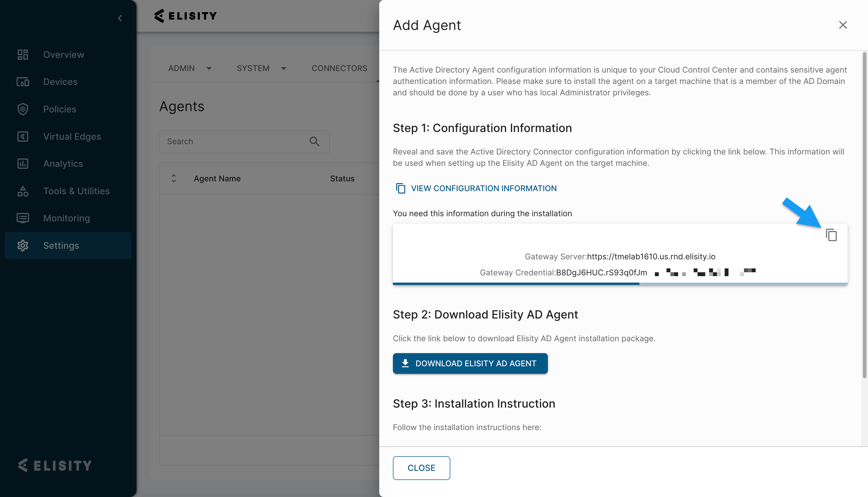Collapse the sidebar with the chevron arrow

[120, 18]
